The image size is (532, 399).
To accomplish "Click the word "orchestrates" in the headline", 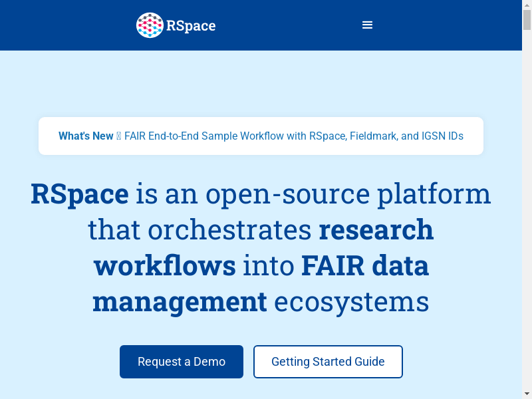I will pyautogui.click(x=229, y=230).
